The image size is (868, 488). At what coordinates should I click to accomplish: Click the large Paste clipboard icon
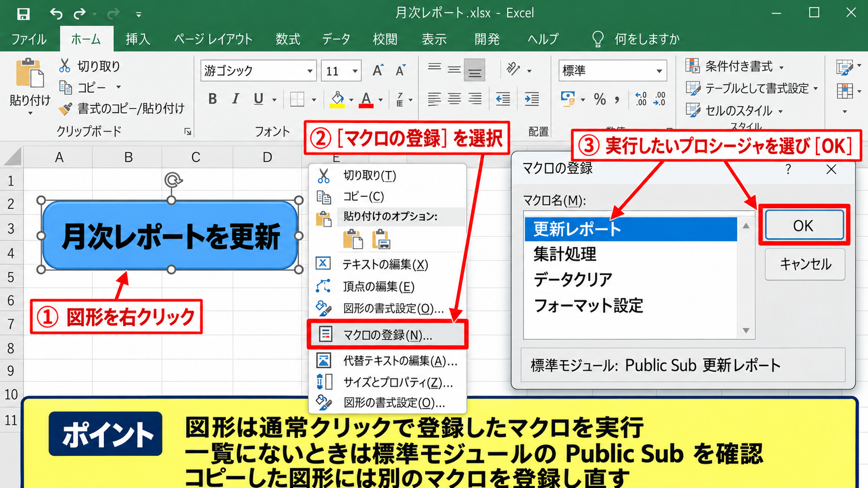[x=30, y=74]
